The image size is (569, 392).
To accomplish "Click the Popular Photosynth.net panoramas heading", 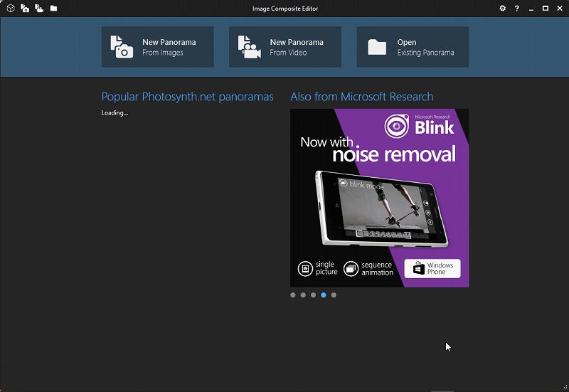I will click(x=187, y=97).
